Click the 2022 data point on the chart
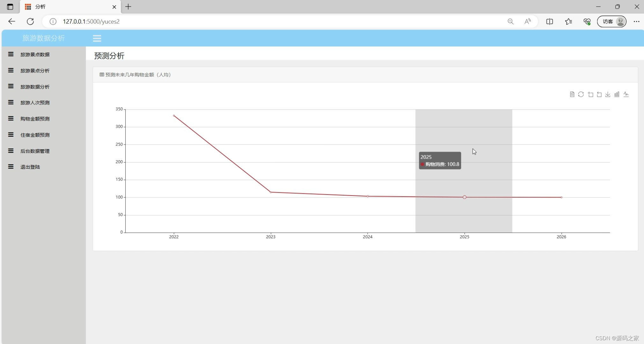644x344 pixels. (174, 116)
